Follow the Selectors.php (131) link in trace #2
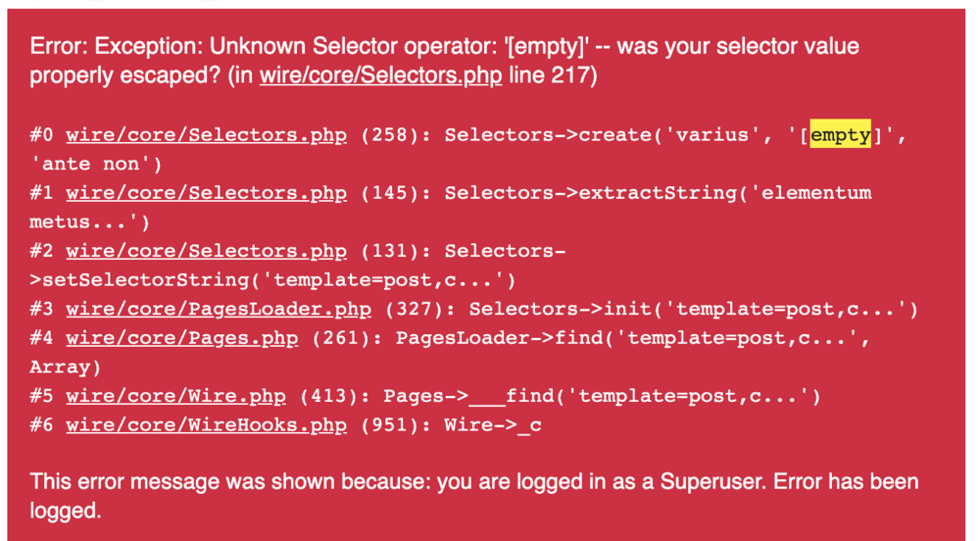Viewport: 980px width, 541px height. click(x=206, y=252)
